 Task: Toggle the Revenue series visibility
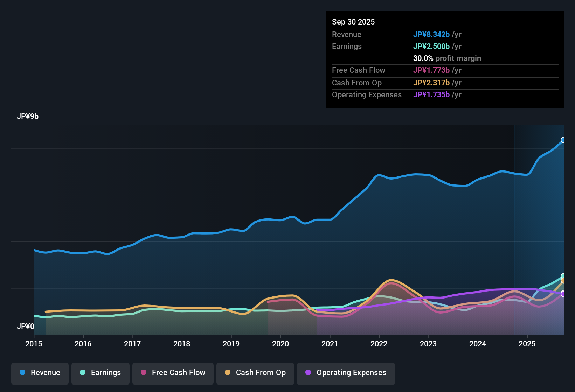(x=40, y=373)
